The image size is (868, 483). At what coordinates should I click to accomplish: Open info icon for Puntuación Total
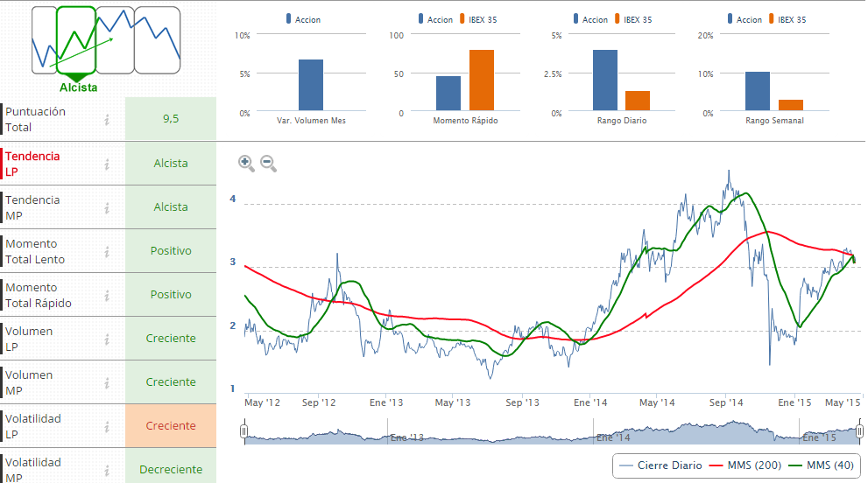pyautogui.click(x=107, y=120)
